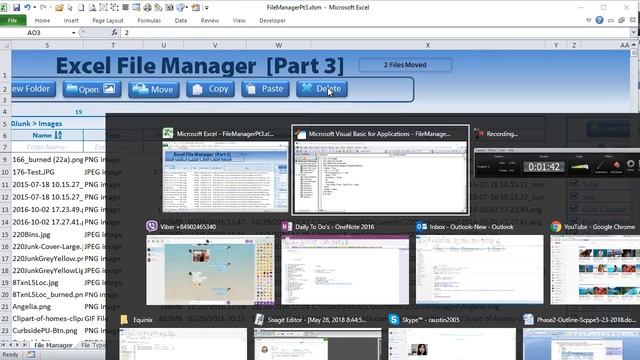Click the quick print printer icon
The height and width of the screenshot is (360, 640).
pos(147,7)
